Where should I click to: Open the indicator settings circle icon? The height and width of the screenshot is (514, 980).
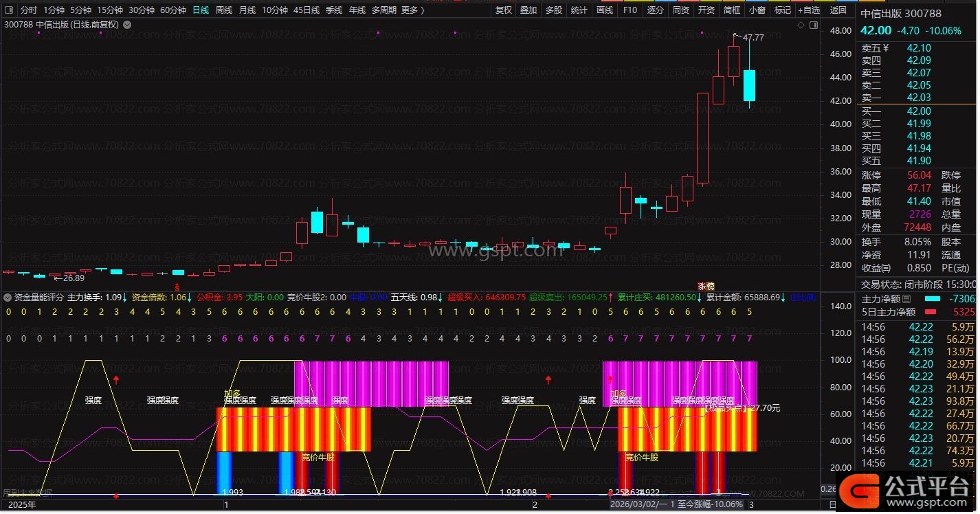point(8,298)
